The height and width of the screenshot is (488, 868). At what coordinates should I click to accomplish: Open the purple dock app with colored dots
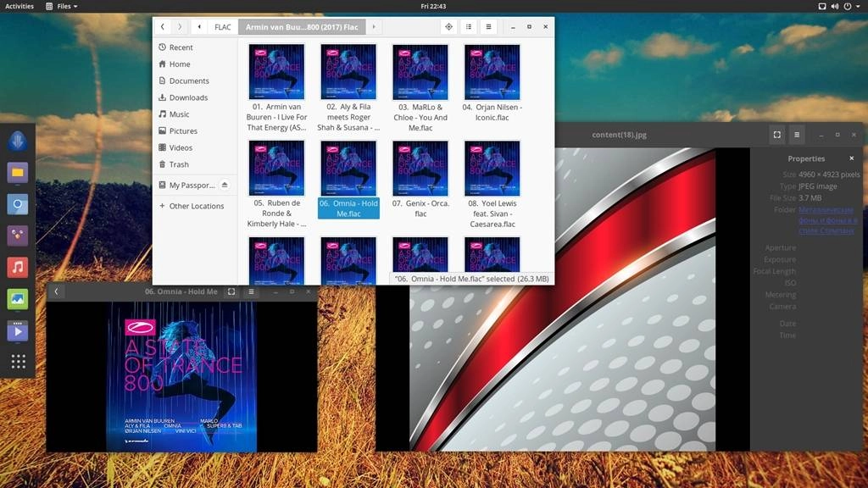click(x=18, y=236)
